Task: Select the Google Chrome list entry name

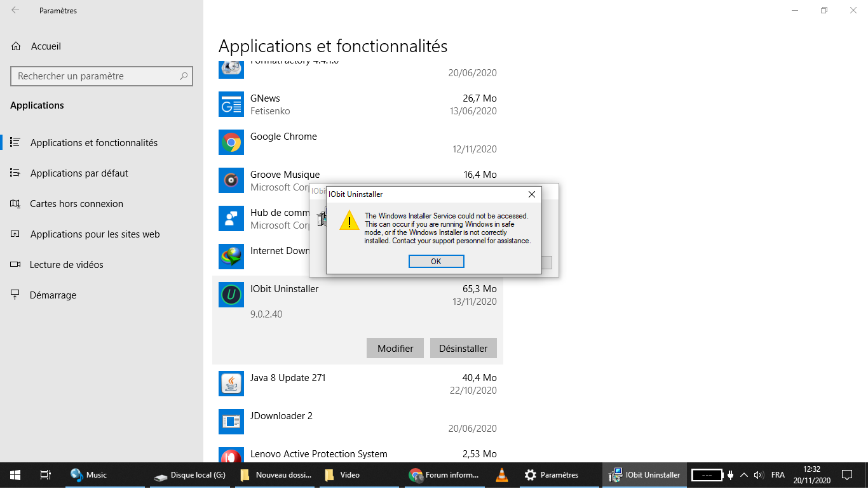Action: click(x=283, y=137)
